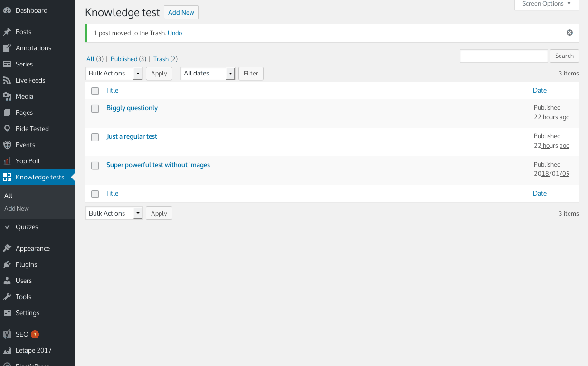The height and width of the screenshot is (366, 588).
Task: Click the Pages document icon
Action: click(x=7, y=113)
